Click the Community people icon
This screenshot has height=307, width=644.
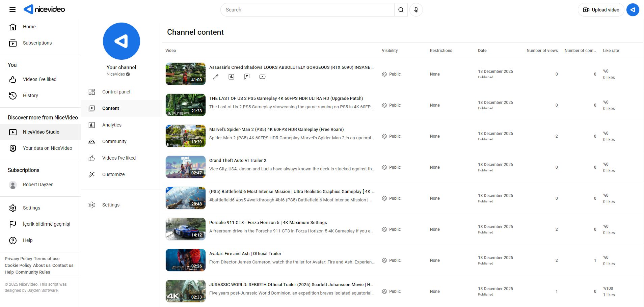click(x=91, y=141)
